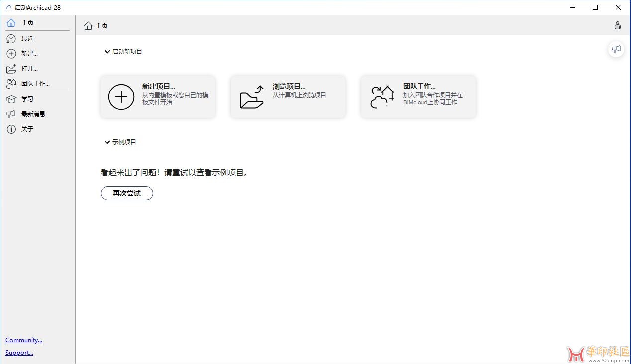The image size is (631, 364).
Task: Click the 新建项目... card title
Action: [x=159, y=87]
